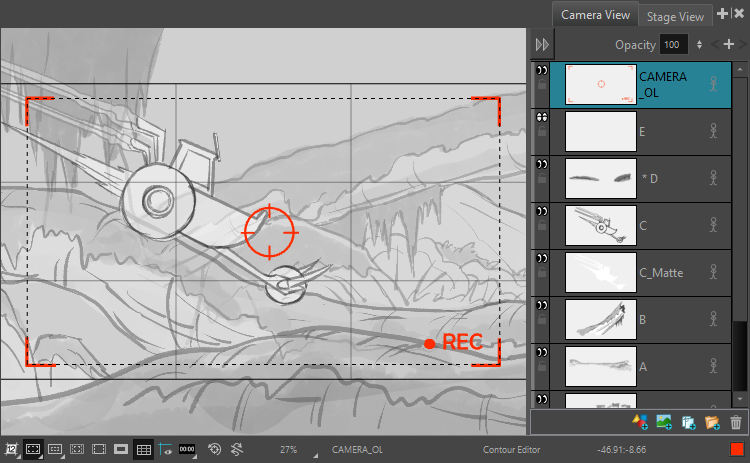Add a new vector layer
The width and height of the screenshot is (750, 463).
[x=641, y=423]
